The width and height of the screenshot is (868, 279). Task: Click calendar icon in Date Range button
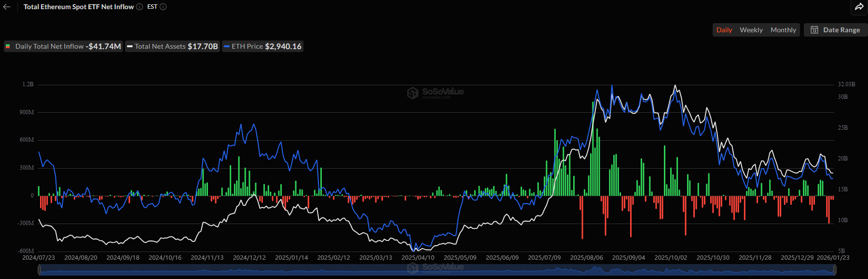click(814, 30)
